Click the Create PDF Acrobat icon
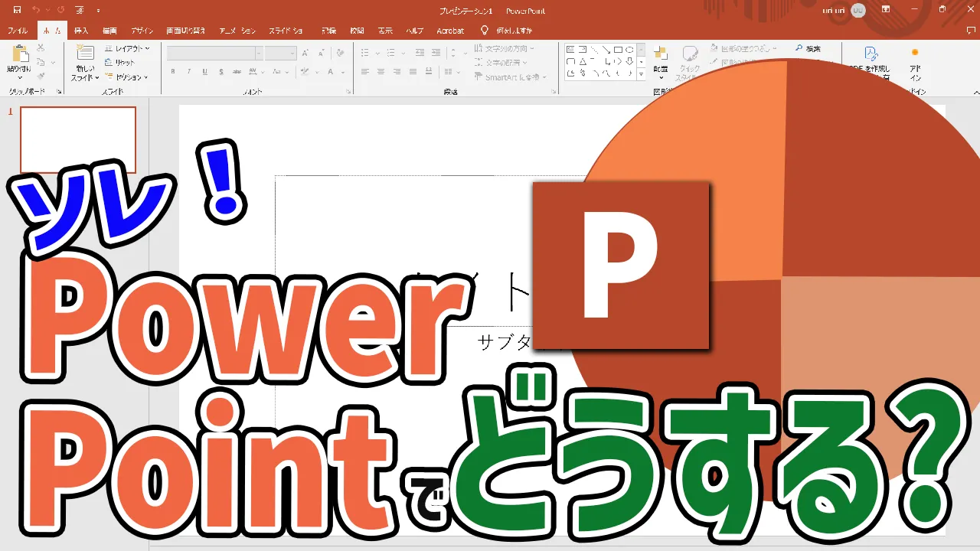This screenshot has width=980, height=551. click(871, 54)
